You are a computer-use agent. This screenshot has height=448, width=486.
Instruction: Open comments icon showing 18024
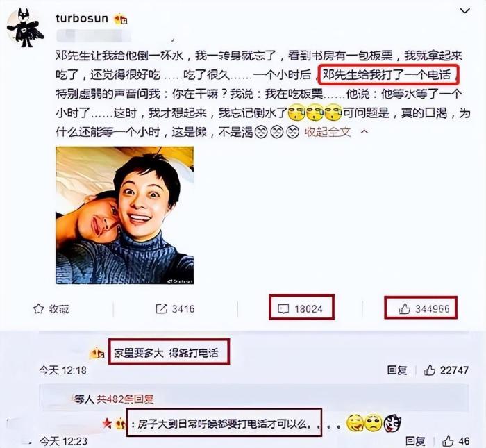point(301,309)
